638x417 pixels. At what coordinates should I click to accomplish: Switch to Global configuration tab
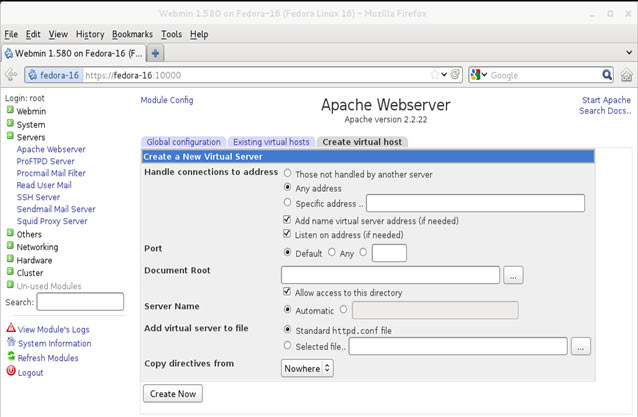(183, 142)
